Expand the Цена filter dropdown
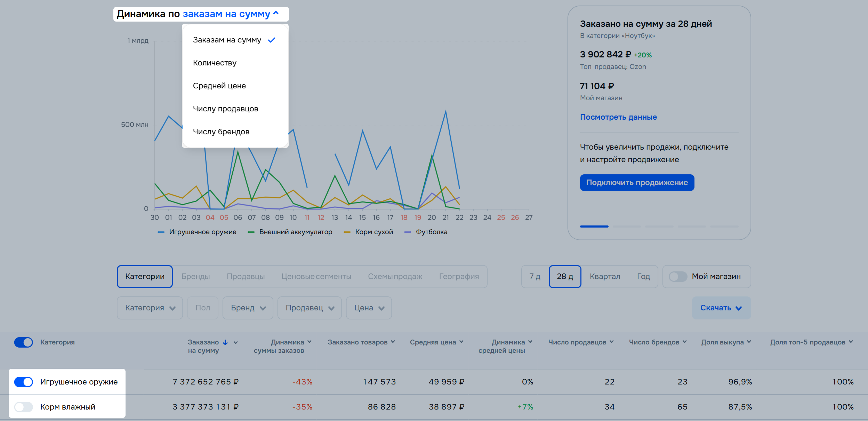The height and width of the screenshot is (421, 868). coord(369,308)
